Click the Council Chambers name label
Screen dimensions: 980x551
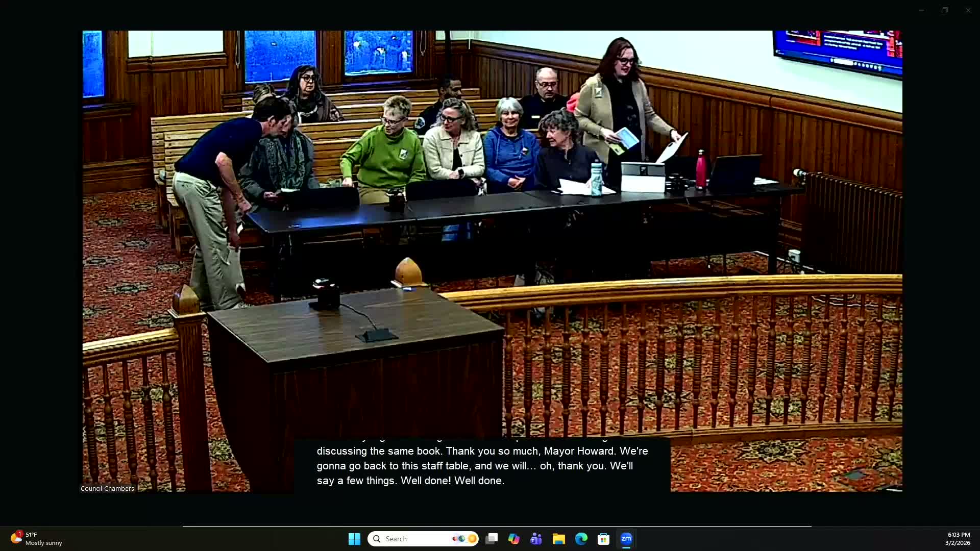107,488
